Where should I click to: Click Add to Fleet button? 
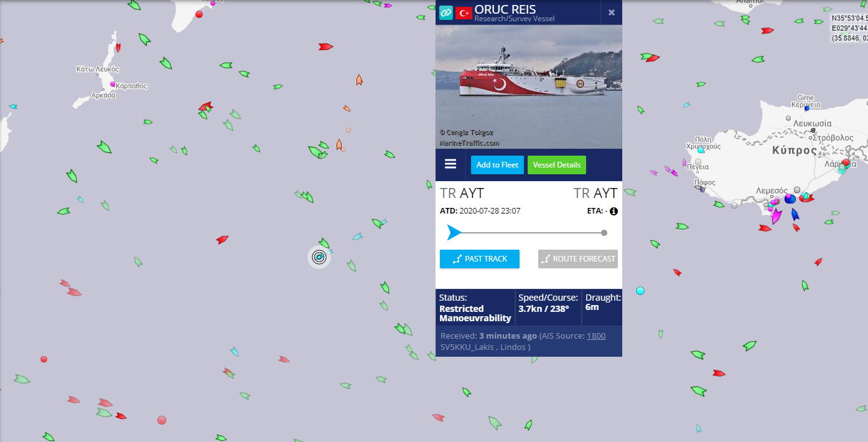(497, 165)
